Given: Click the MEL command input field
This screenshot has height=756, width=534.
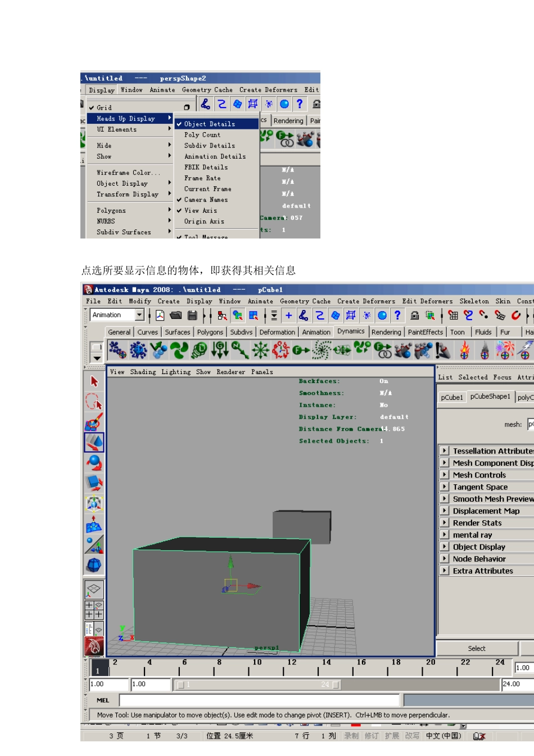Looking at the screenshot, I should (260, 700).
